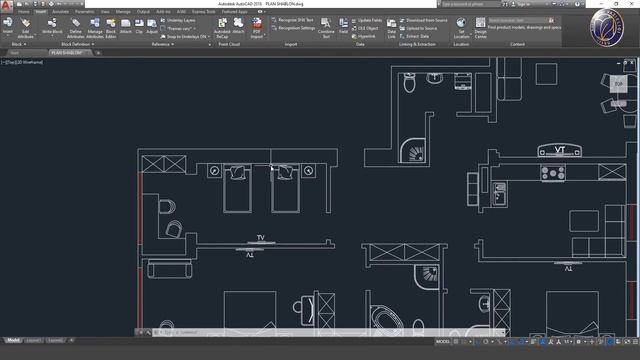
Task: Click the command line input field
Action: tap(327, 333)
